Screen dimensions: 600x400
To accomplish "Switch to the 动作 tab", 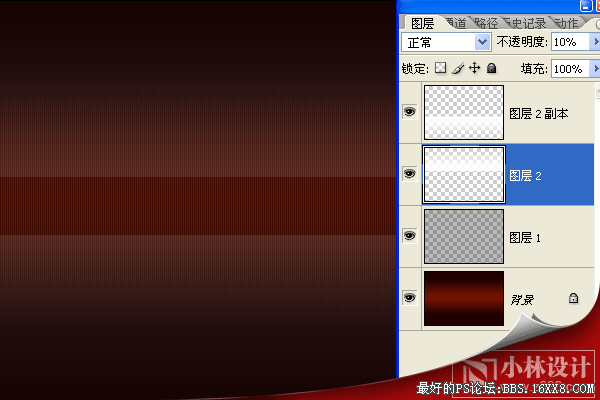I will pyautogui.click(x=566, y=23).
